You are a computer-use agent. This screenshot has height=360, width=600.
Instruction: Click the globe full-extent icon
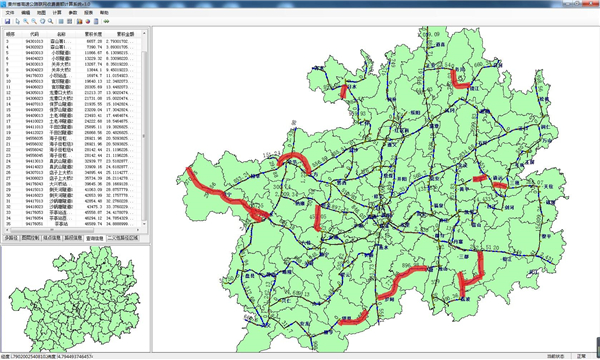pyautogui.click(x=42, y=21)
